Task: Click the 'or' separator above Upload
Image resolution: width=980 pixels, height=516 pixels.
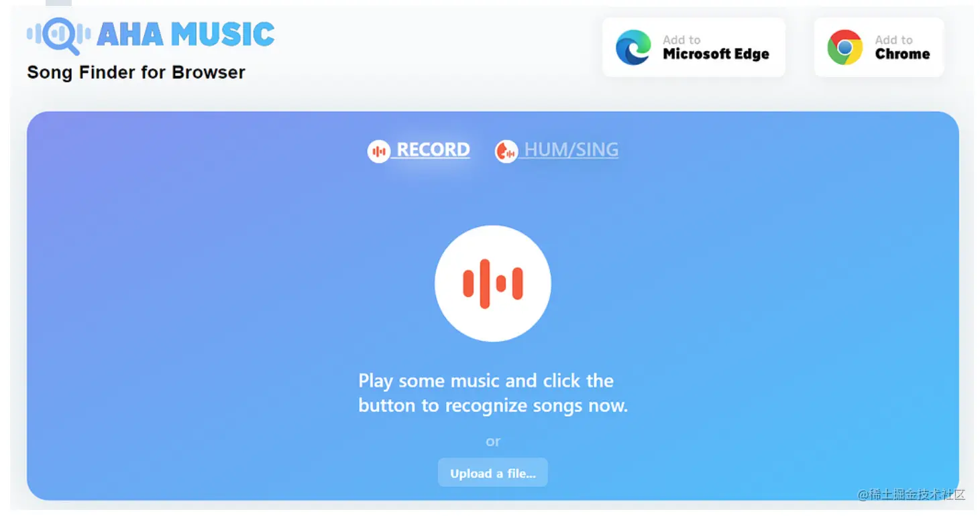Action: [493, 442]
